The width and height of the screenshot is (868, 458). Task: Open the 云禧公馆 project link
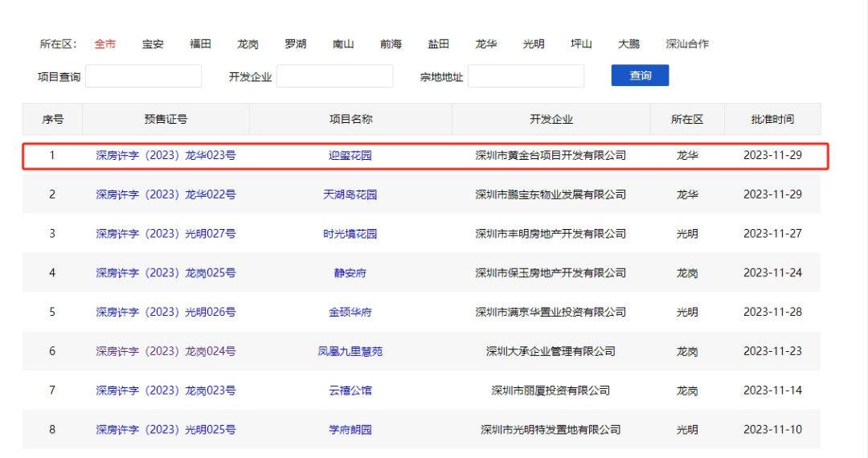click(x=350, y=391)
